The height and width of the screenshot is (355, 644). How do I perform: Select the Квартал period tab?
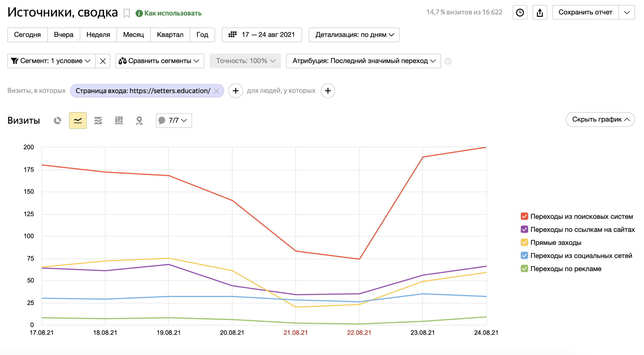point(170,35)
